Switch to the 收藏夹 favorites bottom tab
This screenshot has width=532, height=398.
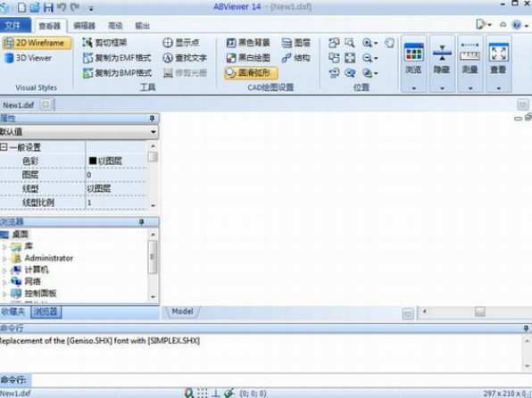click(13, 311)
